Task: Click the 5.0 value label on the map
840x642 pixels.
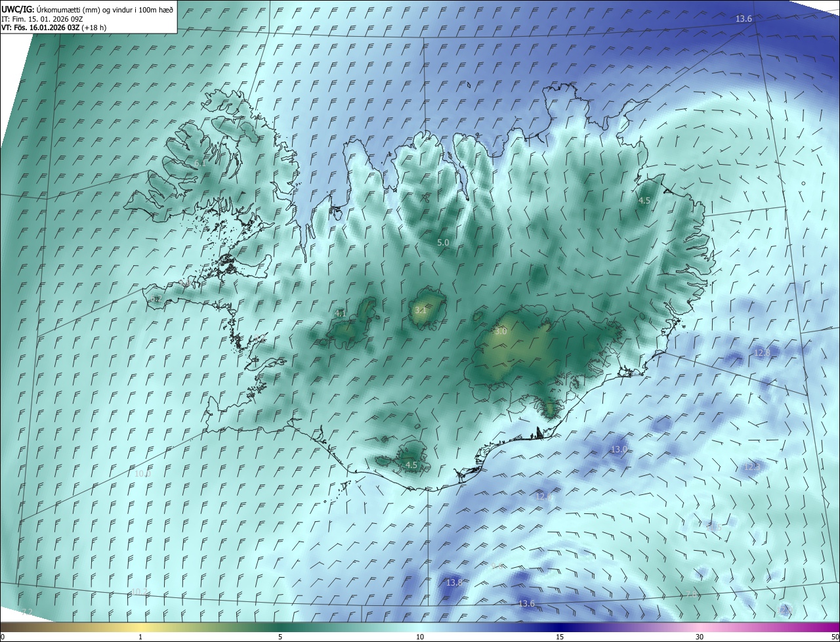Action: click(443, 243)
